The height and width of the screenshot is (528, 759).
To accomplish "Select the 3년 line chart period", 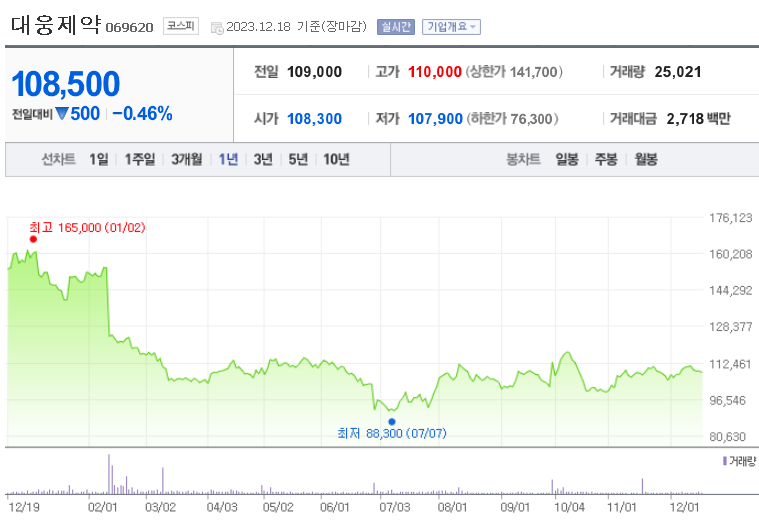I will click(x=263, y=159).
